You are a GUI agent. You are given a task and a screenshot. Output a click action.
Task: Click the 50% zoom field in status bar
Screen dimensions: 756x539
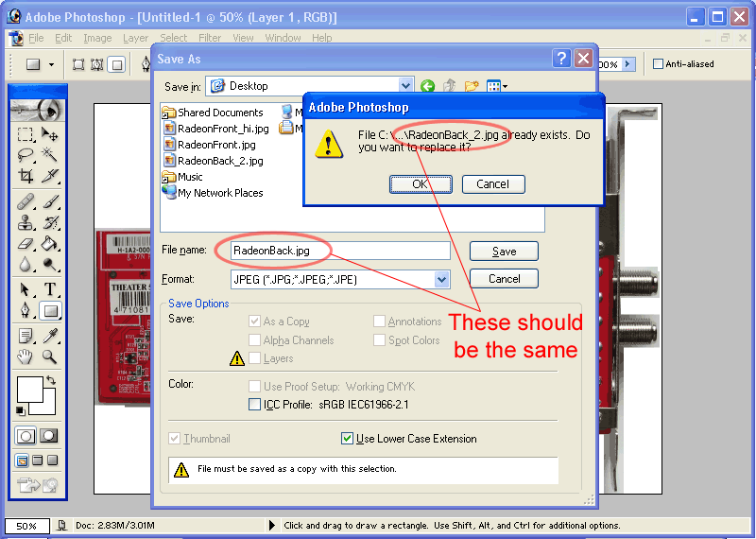point(27,526)
